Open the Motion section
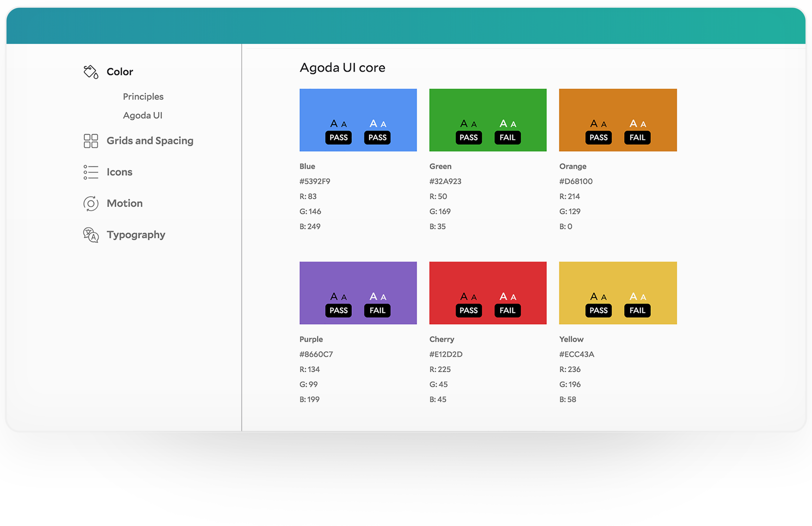This screenshot has width=812, height=526. 124,204
